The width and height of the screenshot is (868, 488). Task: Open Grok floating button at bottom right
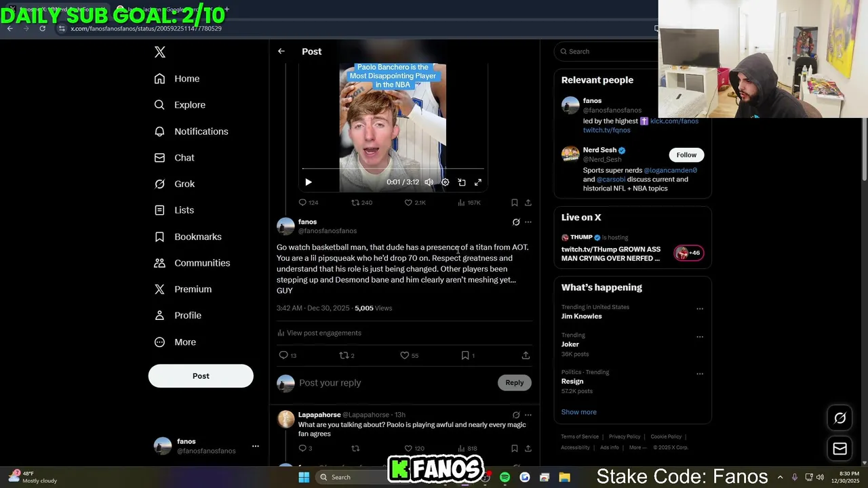tap(840, 418)
